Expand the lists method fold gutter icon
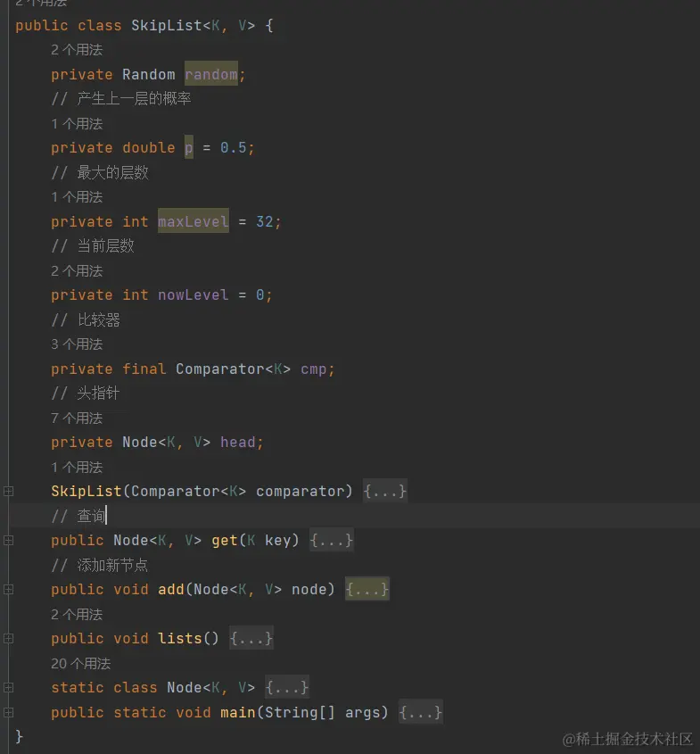The height and width of the screenshot is (754, 700). 8,639
